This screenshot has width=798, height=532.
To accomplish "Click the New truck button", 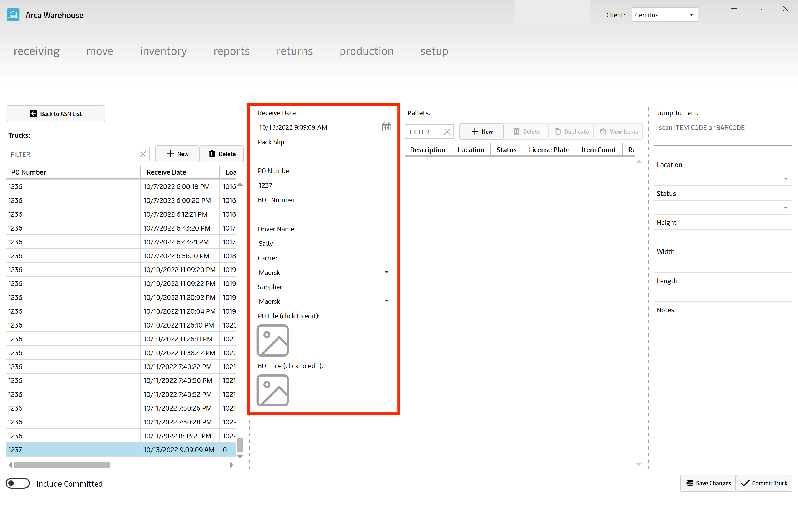I will pyautogui.click(x=177, y=154).
